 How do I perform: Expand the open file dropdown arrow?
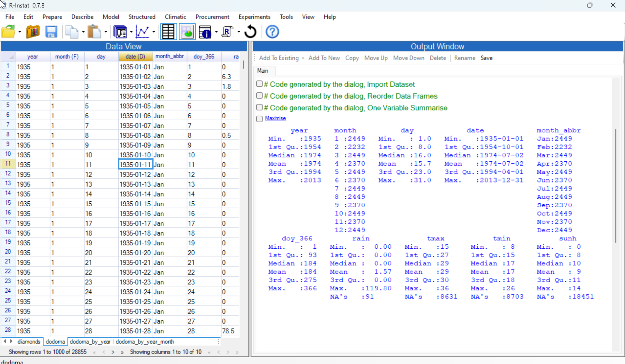click(x=20, y=32)
